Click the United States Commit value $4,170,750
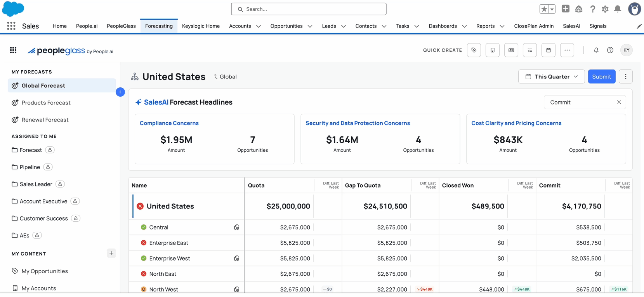The width and height of the screenshot is (644, 297). 582,206
